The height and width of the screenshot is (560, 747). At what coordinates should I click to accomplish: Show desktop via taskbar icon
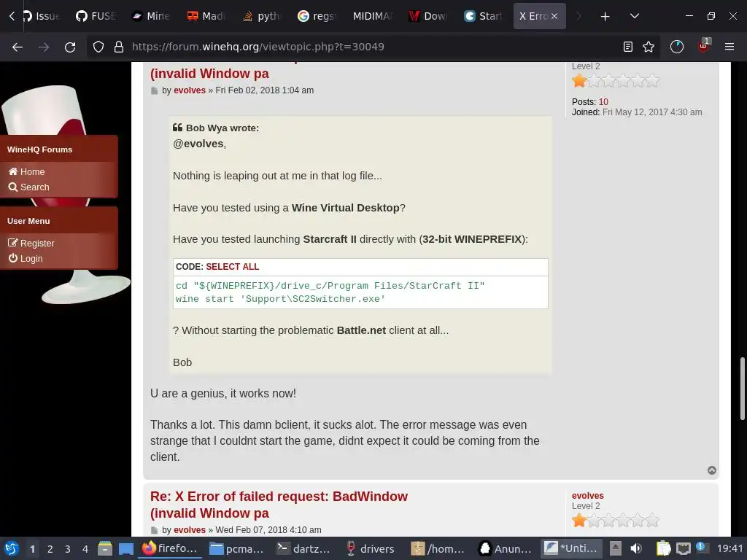point(125,548)
